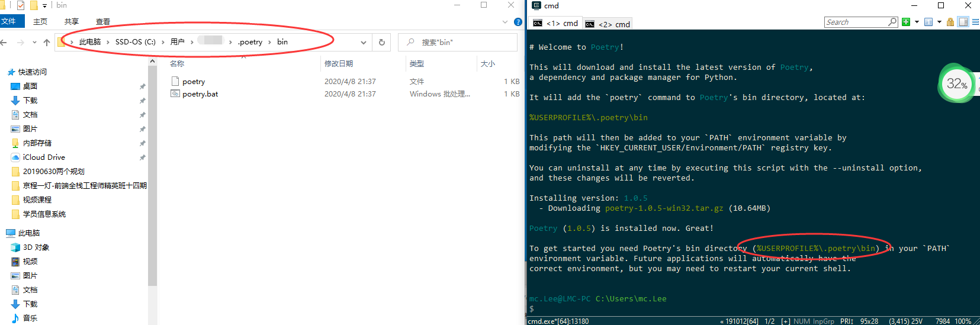The height and width of the screenshot is (325, 980).
Task: Click the InpGrp status bar entry
Action: tap(822, 321)
